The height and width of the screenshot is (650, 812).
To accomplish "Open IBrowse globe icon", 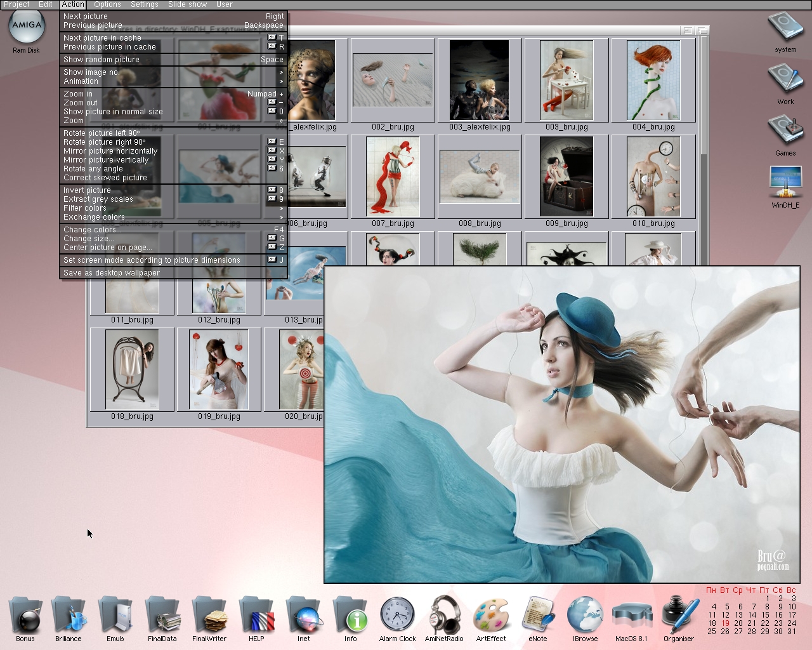I will click(x=585, y=615).
